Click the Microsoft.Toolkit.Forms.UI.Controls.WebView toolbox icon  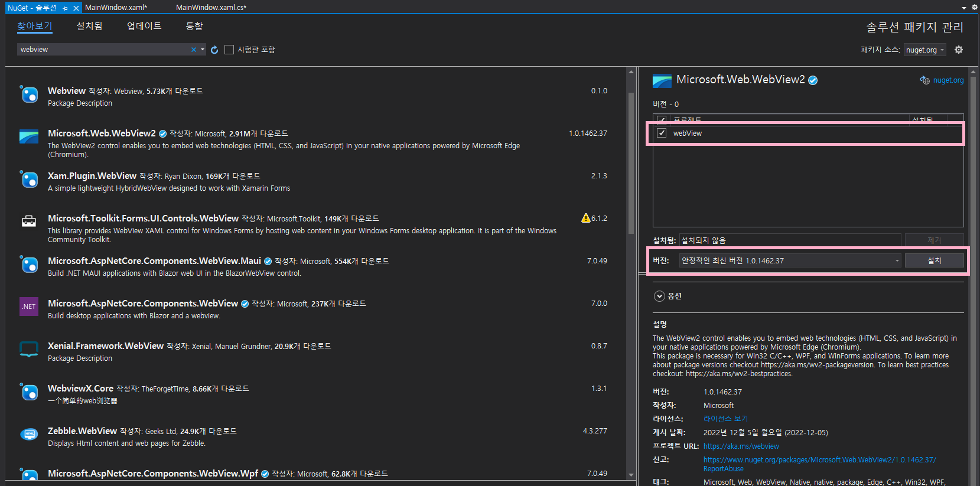pyautogui.click(x=29, y=221)
